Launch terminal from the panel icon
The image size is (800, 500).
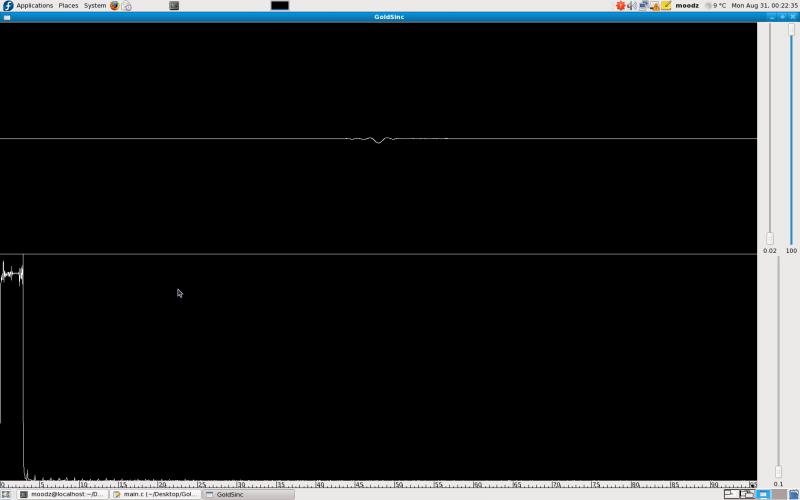tap(174, 6)
